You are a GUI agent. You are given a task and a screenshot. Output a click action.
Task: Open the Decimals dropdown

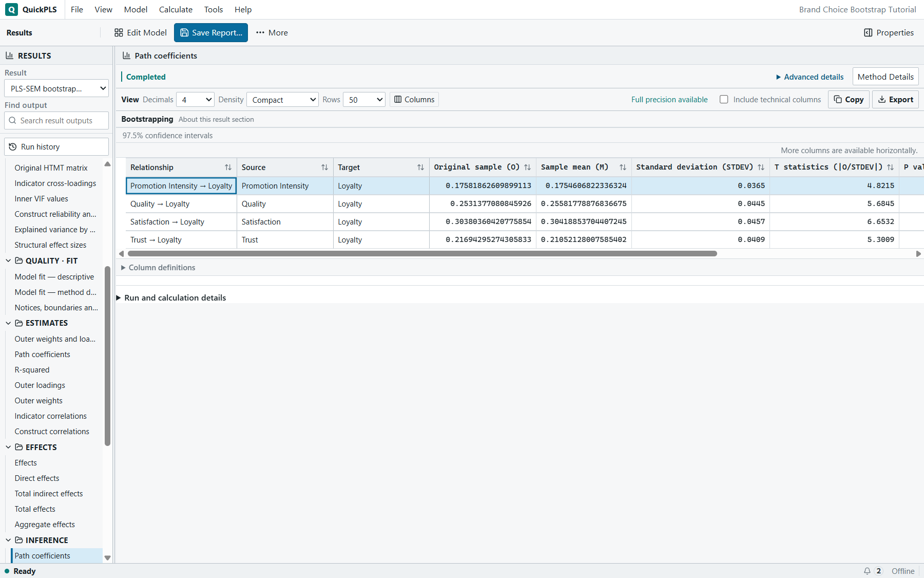pos(195,99)
